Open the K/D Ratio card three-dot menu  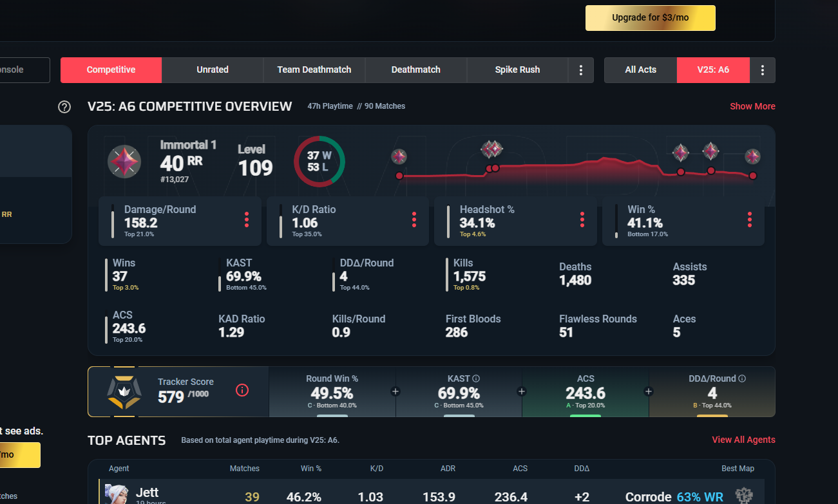(x=414, y=220)
